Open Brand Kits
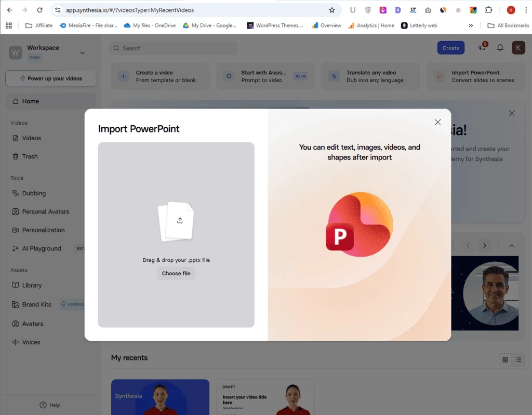This screenshot has width=532, height=415. tap(37, 304)
